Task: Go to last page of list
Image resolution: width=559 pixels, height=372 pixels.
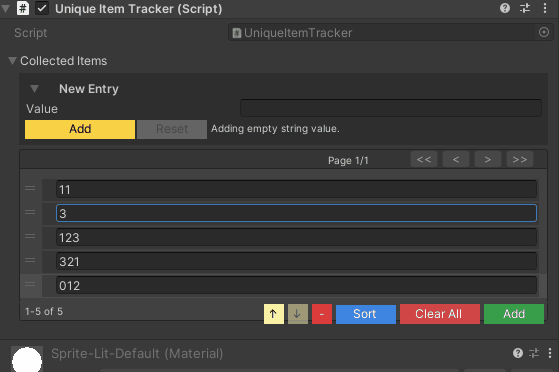Action: [520, 159]
